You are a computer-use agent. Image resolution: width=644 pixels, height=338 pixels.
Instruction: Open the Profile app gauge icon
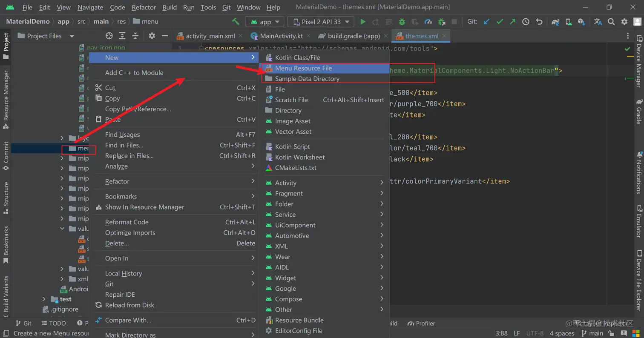click(428, 22)
